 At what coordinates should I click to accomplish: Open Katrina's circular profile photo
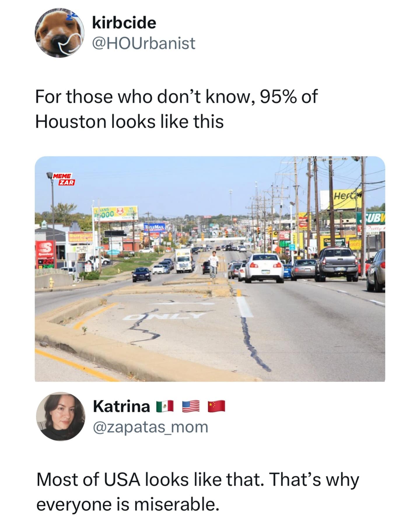tap(61, 416)
